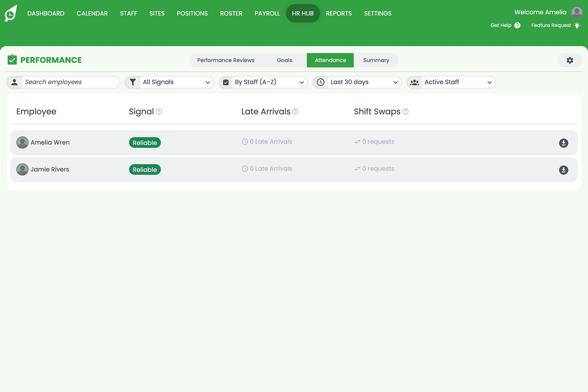This screenshot has height=392, width=588.
Task: Open the Payroll navigation item
Action: (267, 13)
